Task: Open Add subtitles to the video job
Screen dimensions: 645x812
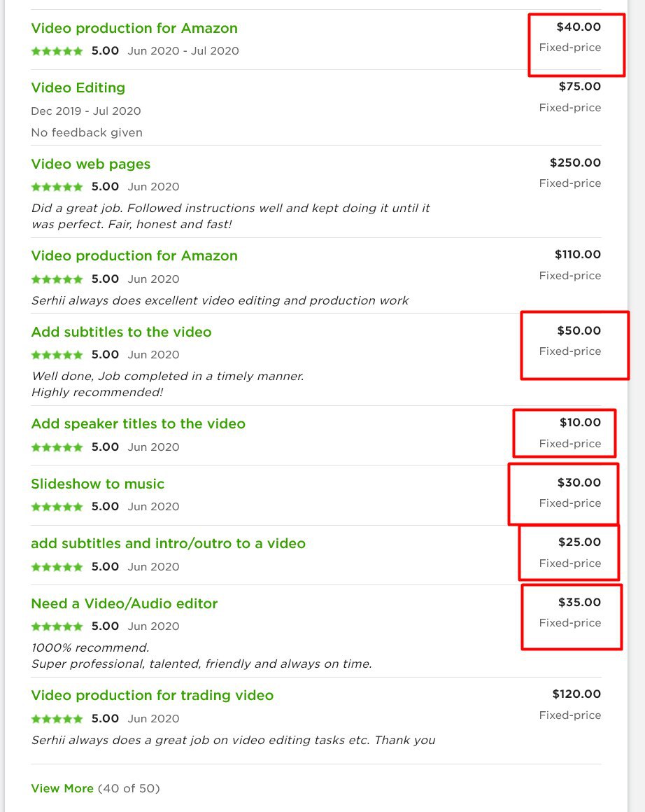Action: point(121,332)
